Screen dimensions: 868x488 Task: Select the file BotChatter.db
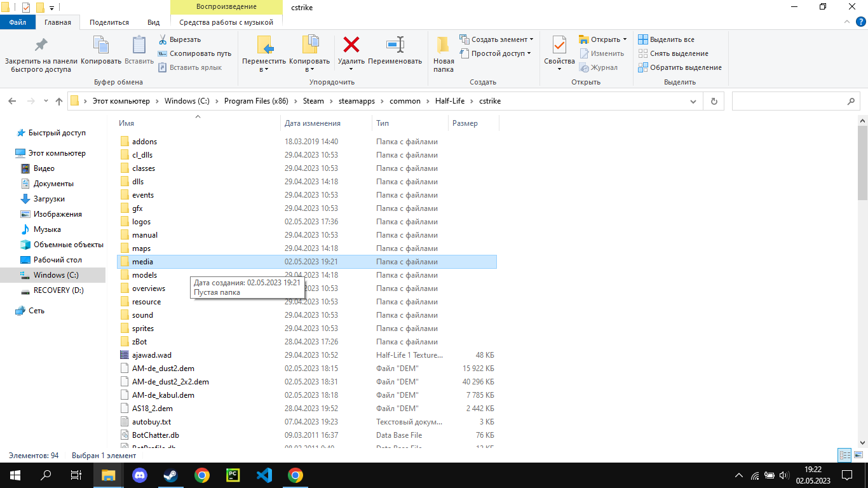(x=307, y=435)
